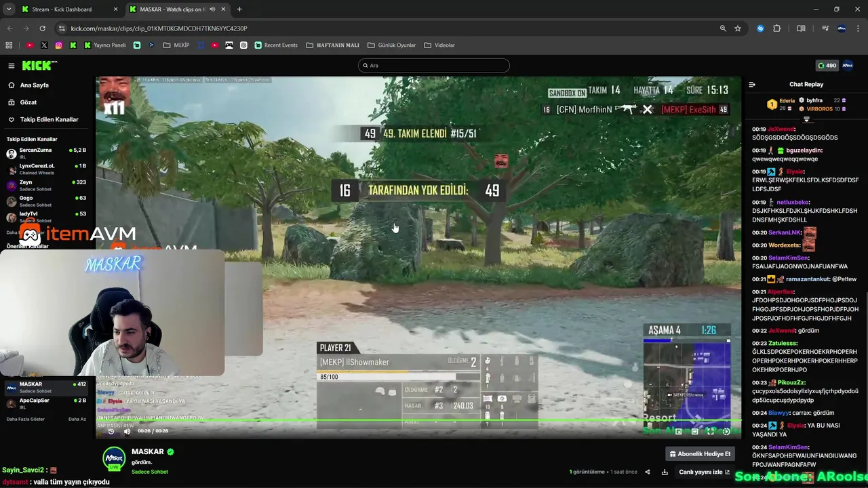This screenshot has height=488, width=868.
Task: Click the Chat Replay scrollbar
Action: pos(866,386)
